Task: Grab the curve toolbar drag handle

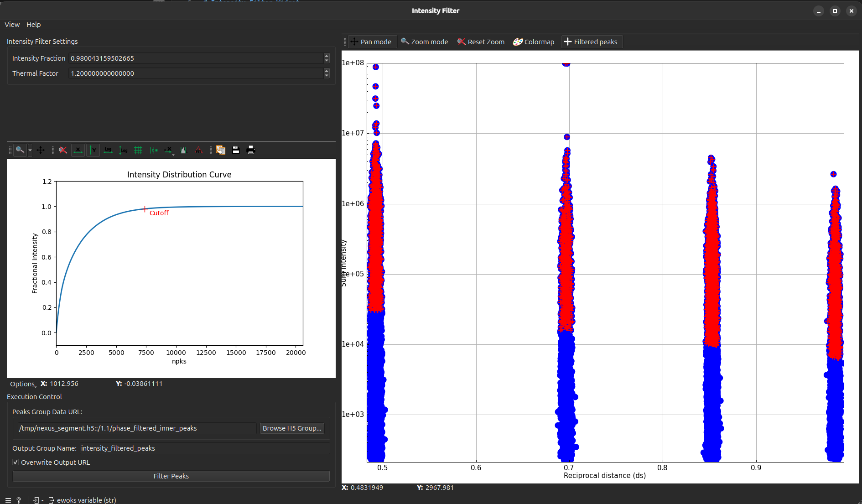Action: click(10, 150)
